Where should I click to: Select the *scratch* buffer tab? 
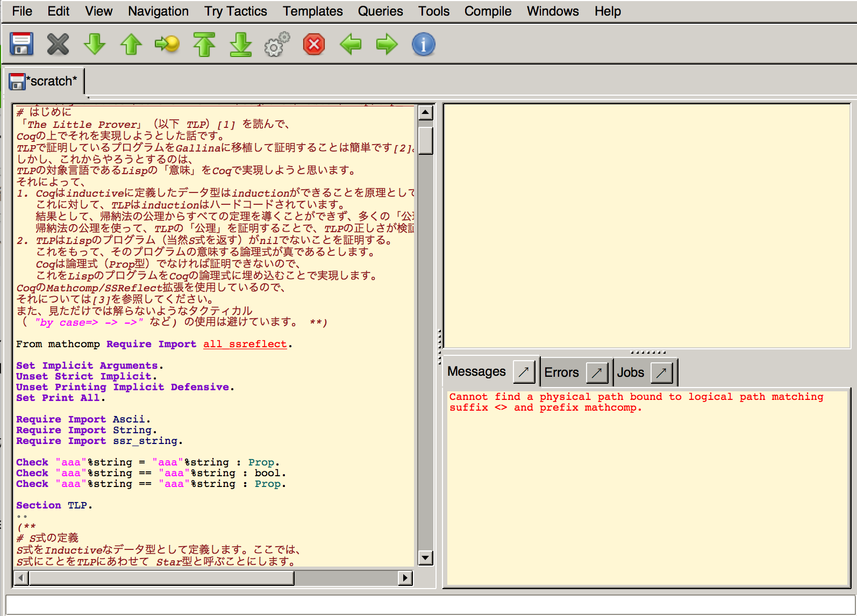click(44, 81)
